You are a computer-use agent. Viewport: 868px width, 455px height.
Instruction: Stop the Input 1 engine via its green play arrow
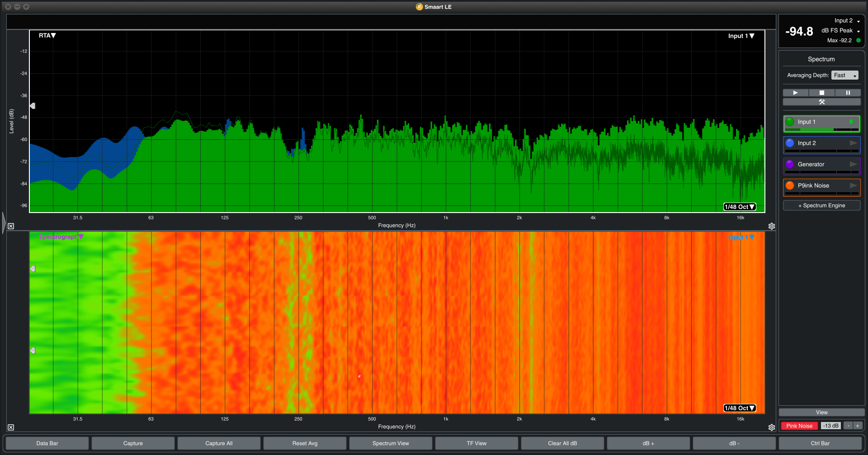click(x=853, y=122)
